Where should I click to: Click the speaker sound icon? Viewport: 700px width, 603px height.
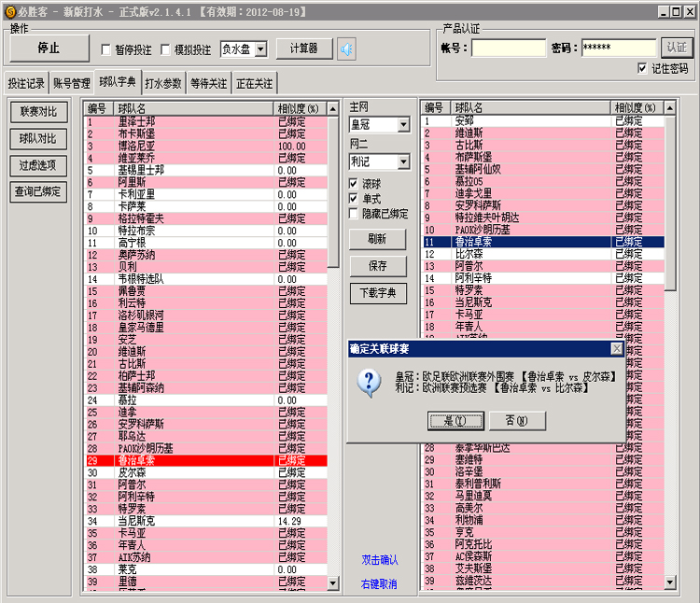point(347,49)
